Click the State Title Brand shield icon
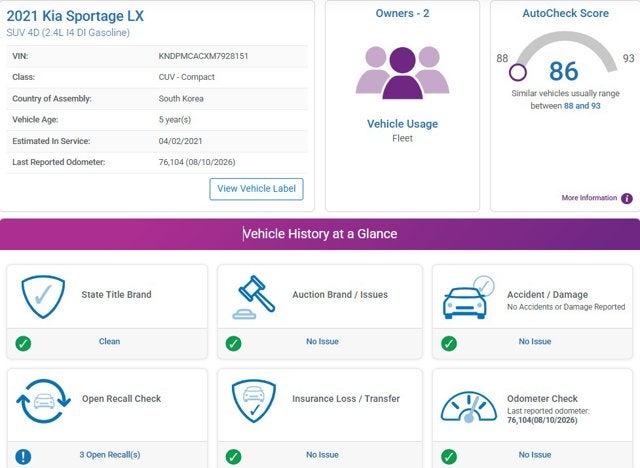640x468 pixels. point(43,297)
